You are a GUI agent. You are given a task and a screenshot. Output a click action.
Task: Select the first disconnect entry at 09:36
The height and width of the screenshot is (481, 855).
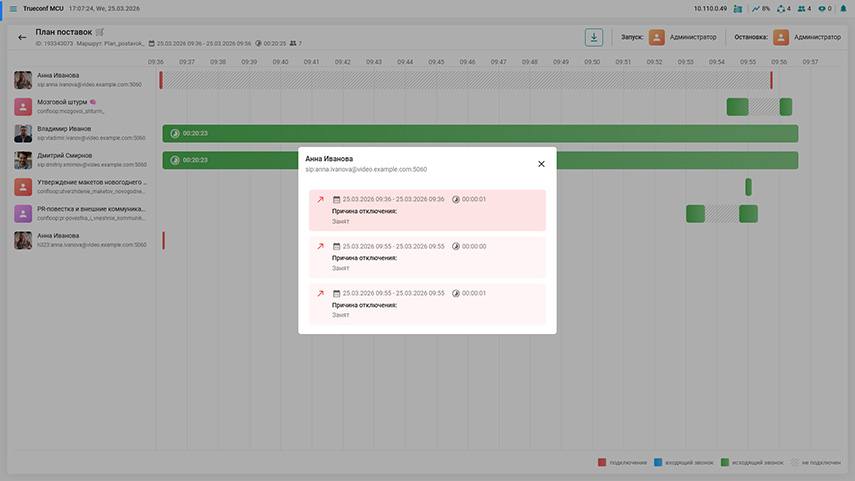point(427,211)
